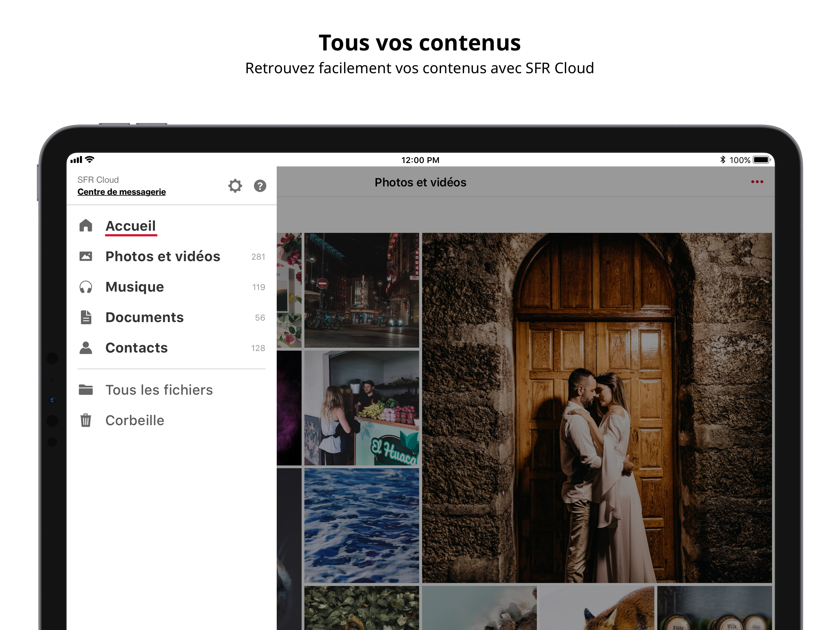The height and width of the screenshot is (630, 840).
Task: Select Contacts in the sidebar
Action: 136,348
